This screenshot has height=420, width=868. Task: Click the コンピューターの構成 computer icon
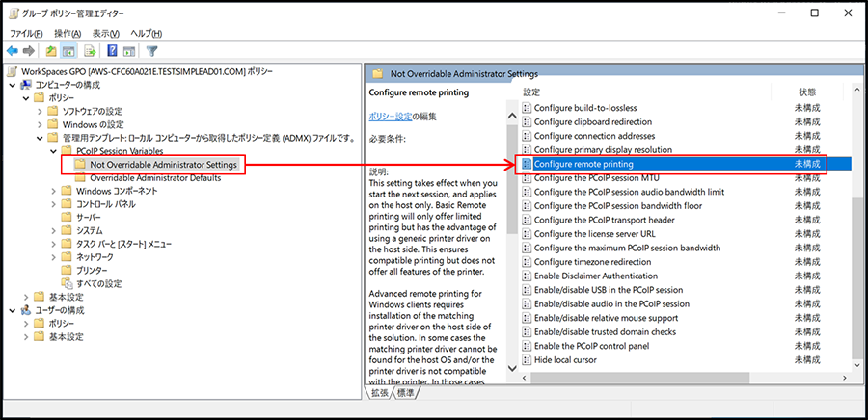[x=26, y=85]
